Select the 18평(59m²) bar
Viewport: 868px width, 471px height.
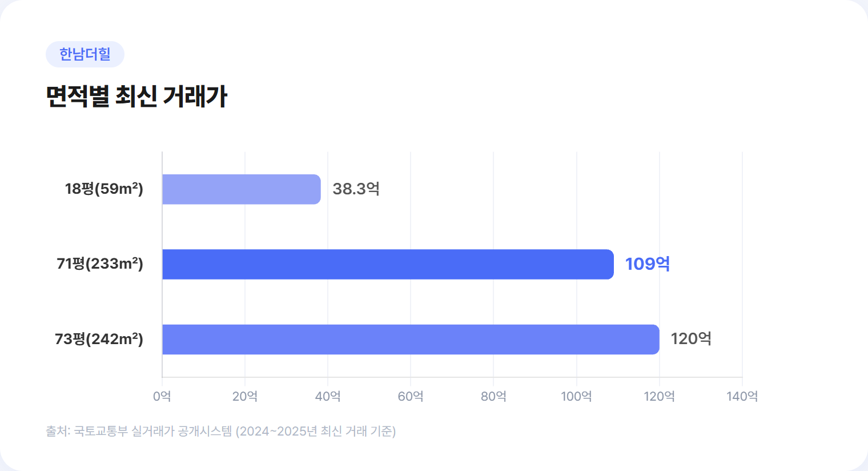coord(241,189)
